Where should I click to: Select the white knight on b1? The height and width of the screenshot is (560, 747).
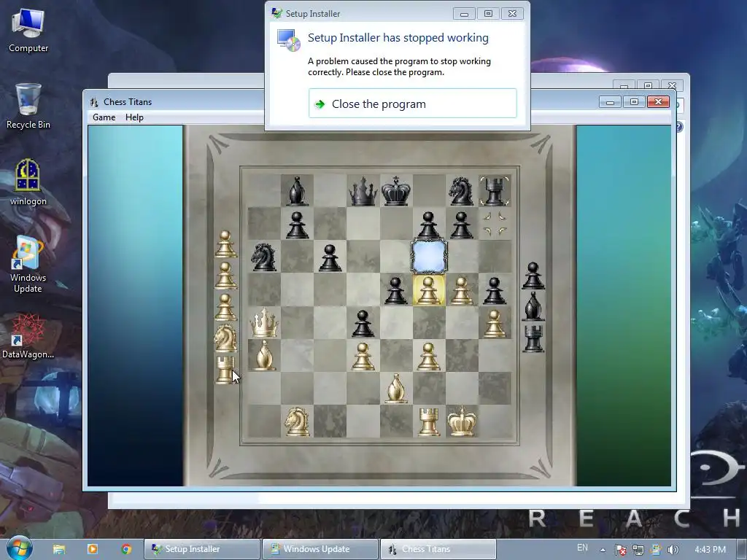pyautogui.click(x=297, y=421)
